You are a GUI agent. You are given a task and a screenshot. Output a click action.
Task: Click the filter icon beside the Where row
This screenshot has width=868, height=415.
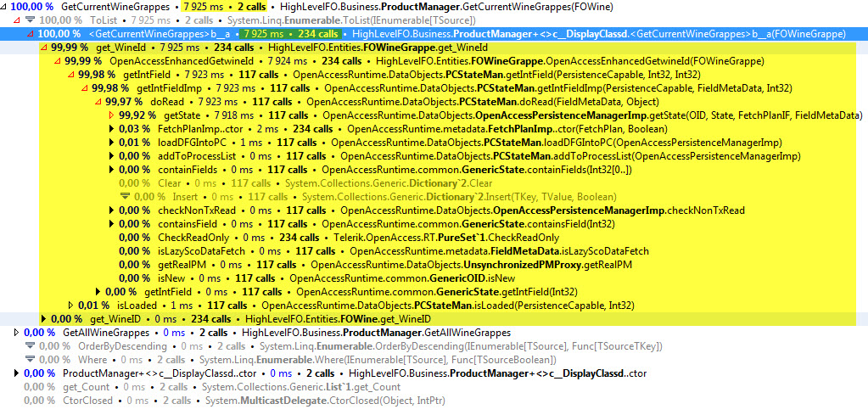click(30, 360)
